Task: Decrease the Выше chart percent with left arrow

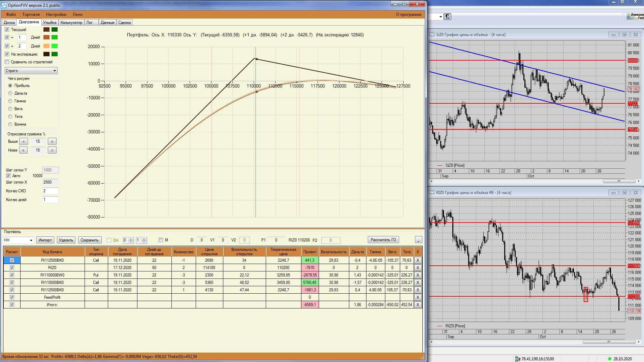Action: point(24,141)
